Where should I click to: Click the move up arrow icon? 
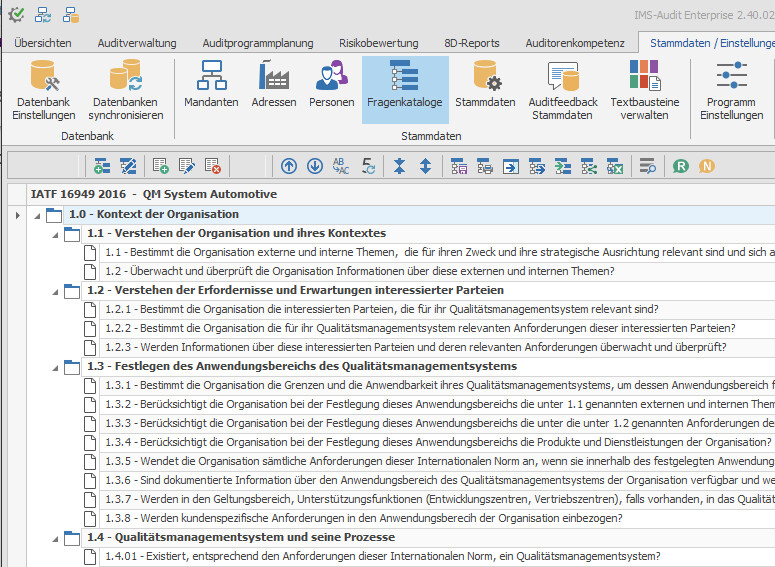point(289,166)
